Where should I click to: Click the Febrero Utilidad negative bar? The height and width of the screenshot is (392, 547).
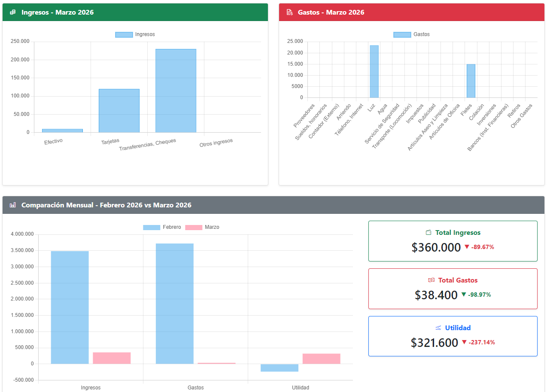(280, 368)
